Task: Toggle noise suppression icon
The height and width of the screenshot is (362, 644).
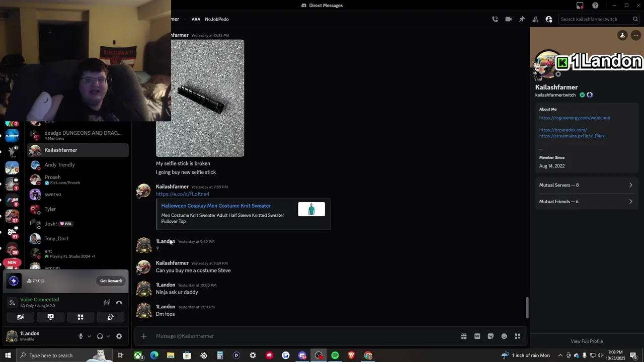Action: point(107,302)
